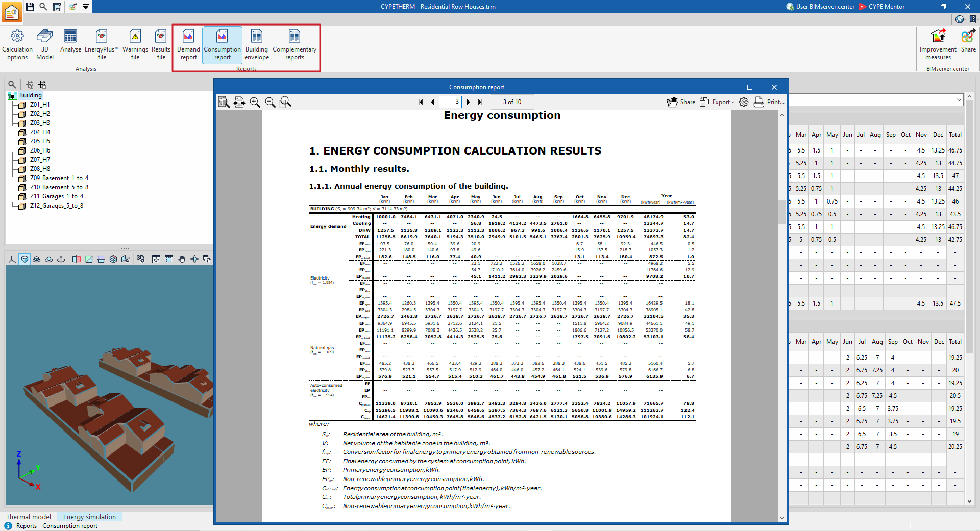The image size is (980, 531).
Task: Go to next page of report
Action: tap(469, 102)
